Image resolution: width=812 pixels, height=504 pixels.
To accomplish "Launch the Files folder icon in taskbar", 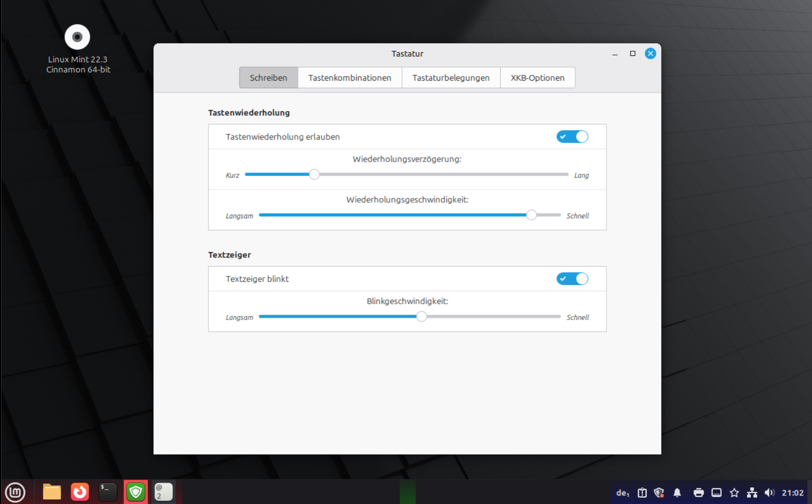I will pyautogui.click(x=51, y=492).
